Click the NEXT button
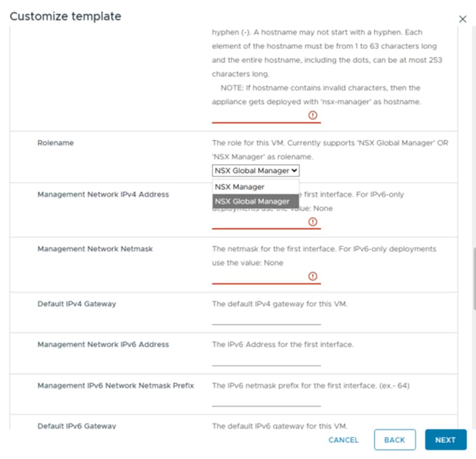This screenshot has height=459, width=476. pyautogui.click(x=445, y=440)
